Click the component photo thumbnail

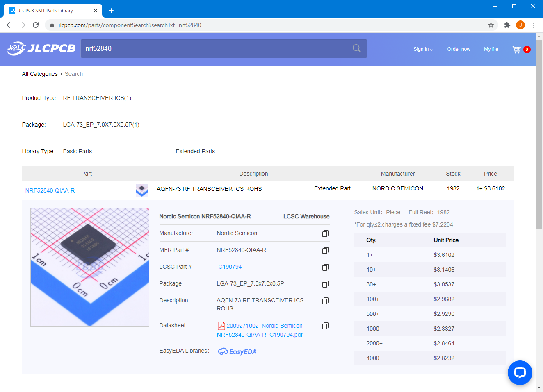89,267
